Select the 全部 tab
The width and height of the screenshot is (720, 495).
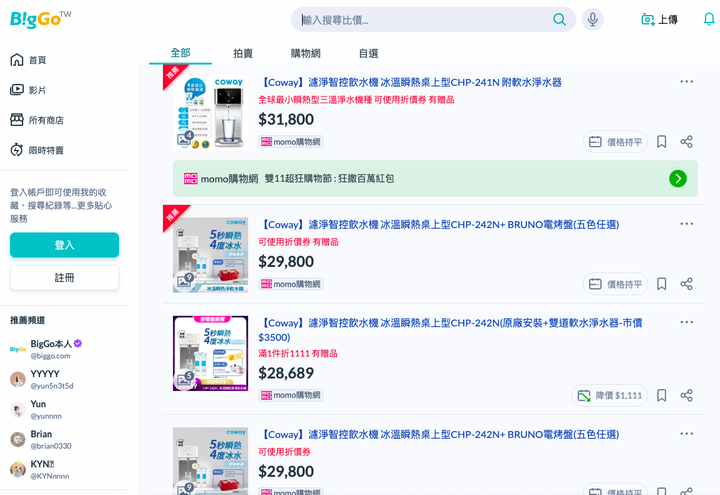coord(180,53)
